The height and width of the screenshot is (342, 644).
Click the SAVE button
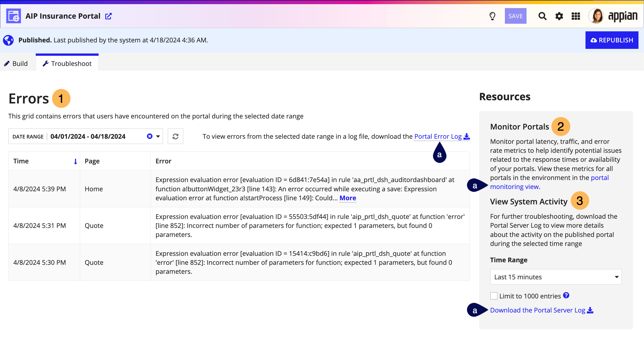point(515,16)
